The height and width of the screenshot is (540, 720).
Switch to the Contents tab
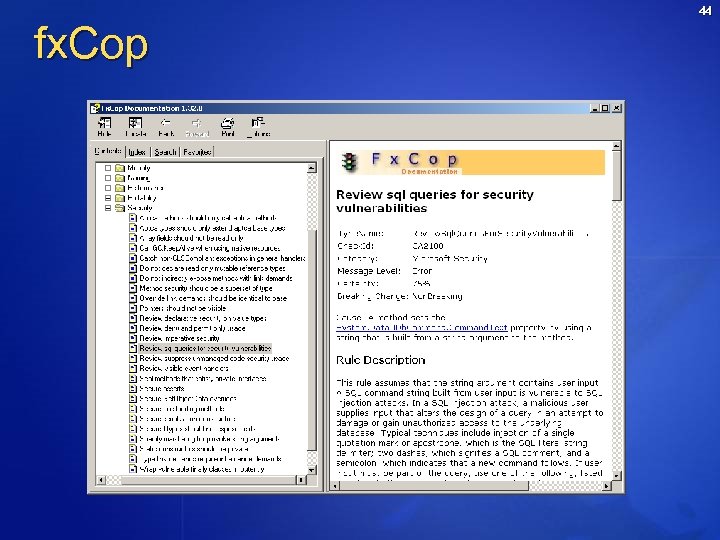coord(108,151)
